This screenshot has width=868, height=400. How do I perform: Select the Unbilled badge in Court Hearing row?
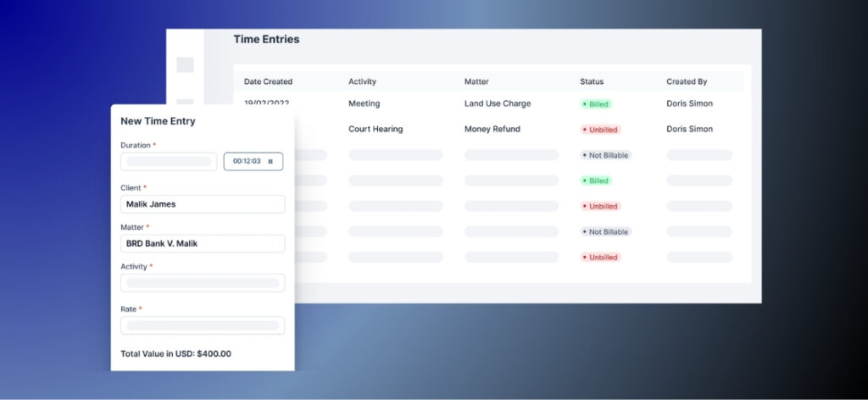[x=600, y=130]
